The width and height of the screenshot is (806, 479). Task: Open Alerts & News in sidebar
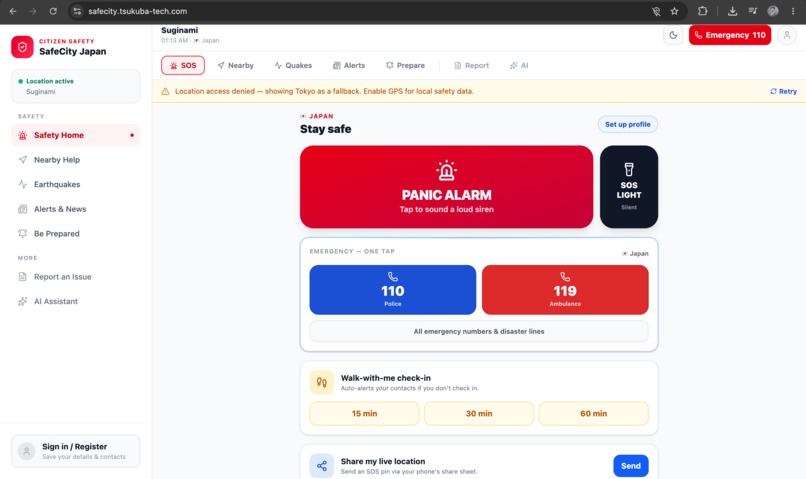pos(76,209)
